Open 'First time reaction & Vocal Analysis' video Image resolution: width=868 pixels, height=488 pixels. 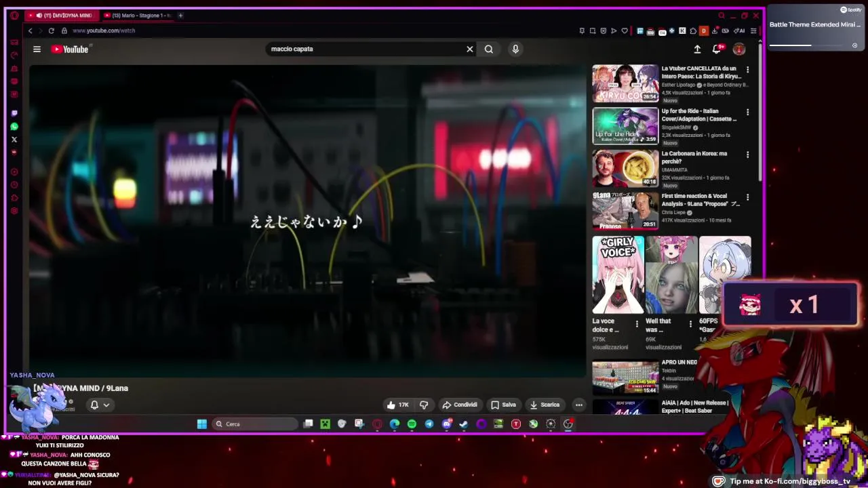[x=625, y=211]
